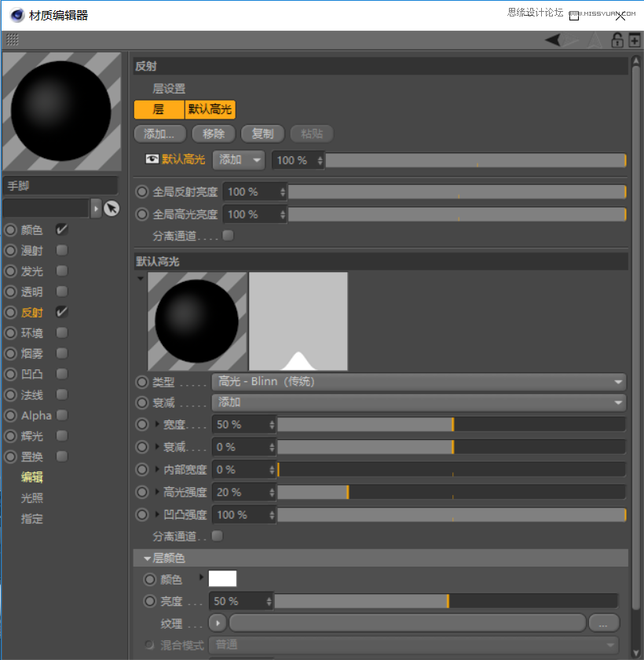This screenshot has width=644, height=660.
Task: Click the 移除 button
Action: [x=213, y=134]
